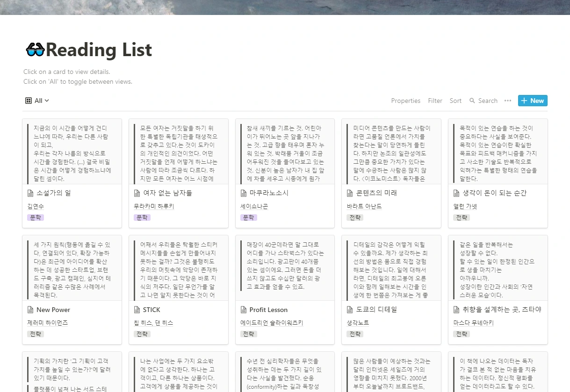The height and width of the screenshot is (392, 570).
Task: Click page icon beside 도쿄의 디테일
Action: 351,310
